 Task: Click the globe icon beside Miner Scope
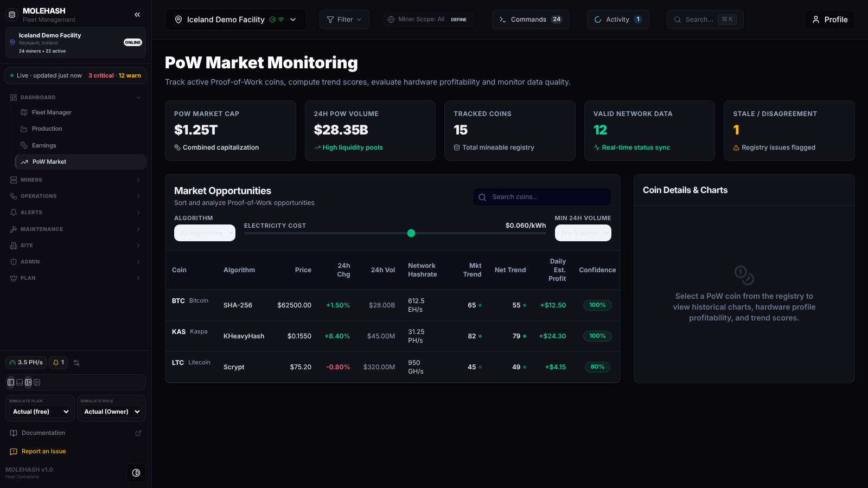point(391,20)
